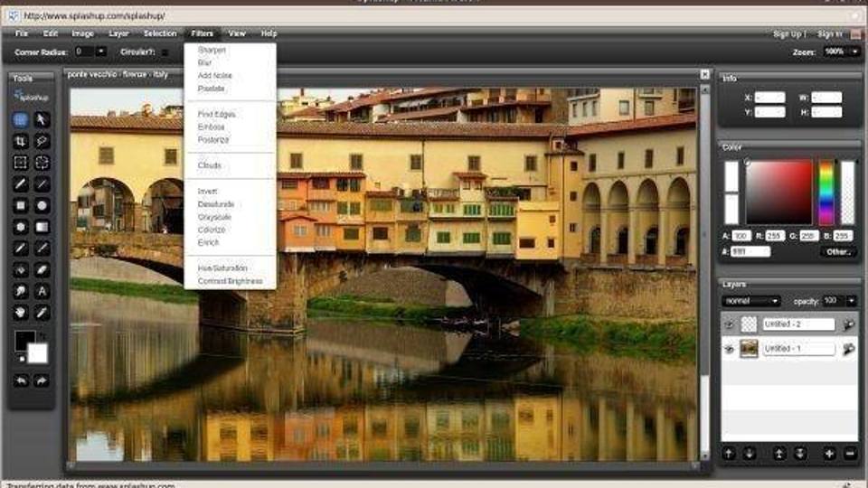Toggle the Circular? checkbox

tap(165, 52)
